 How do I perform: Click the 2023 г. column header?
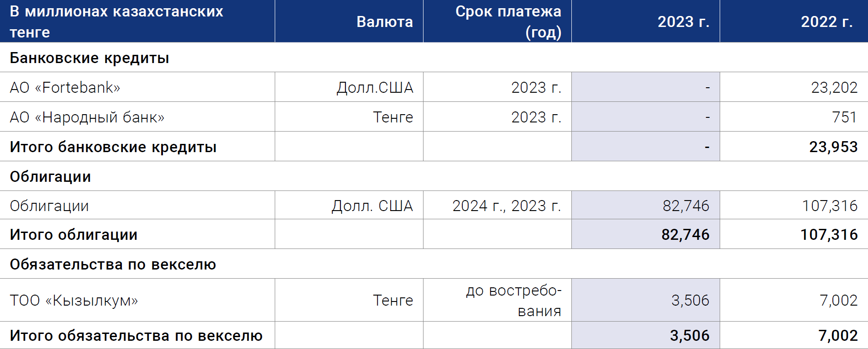point(683,21)
